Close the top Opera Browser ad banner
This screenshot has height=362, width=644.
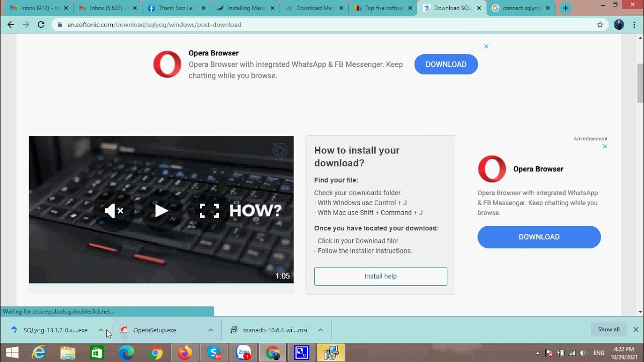(486, 46)
